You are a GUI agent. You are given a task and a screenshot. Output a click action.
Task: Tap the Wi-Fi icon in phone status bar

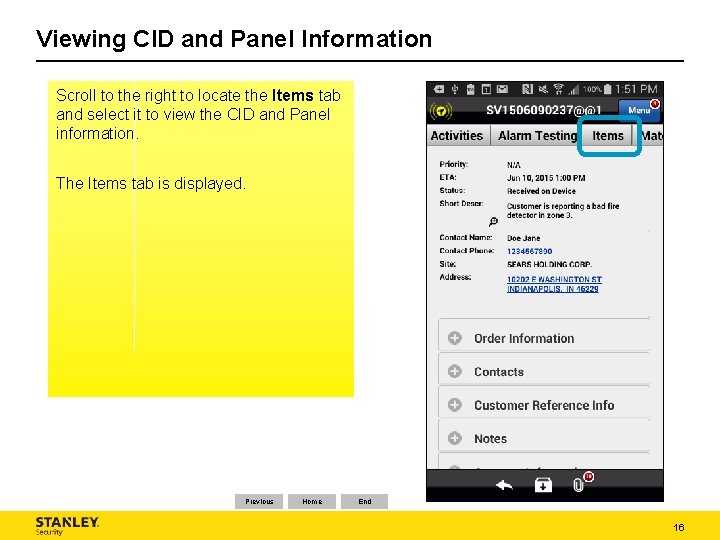tap(558, 89)
